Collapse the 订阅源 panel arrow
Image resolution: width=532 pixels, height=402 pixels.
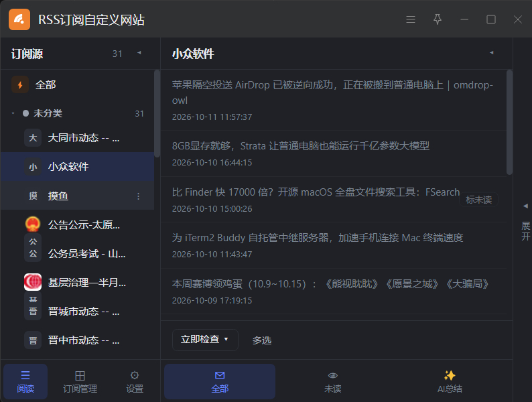pyautogui.click(x=139, y=53)
